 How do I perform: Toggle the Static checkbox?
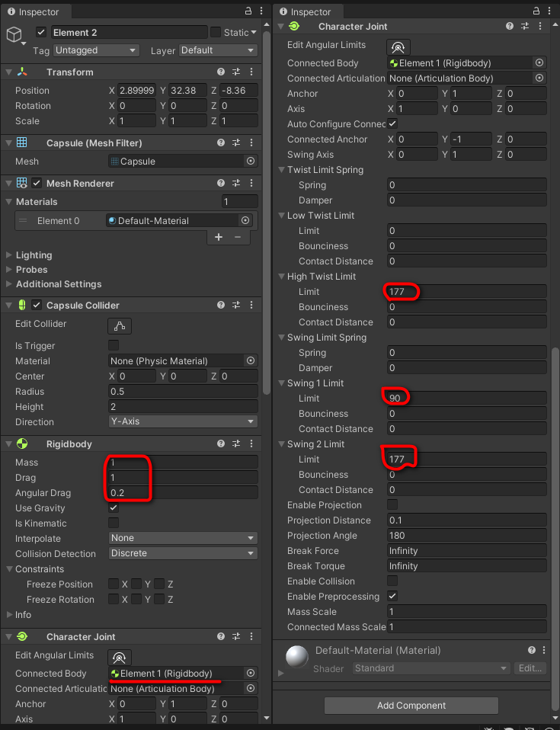coord(216,32)
